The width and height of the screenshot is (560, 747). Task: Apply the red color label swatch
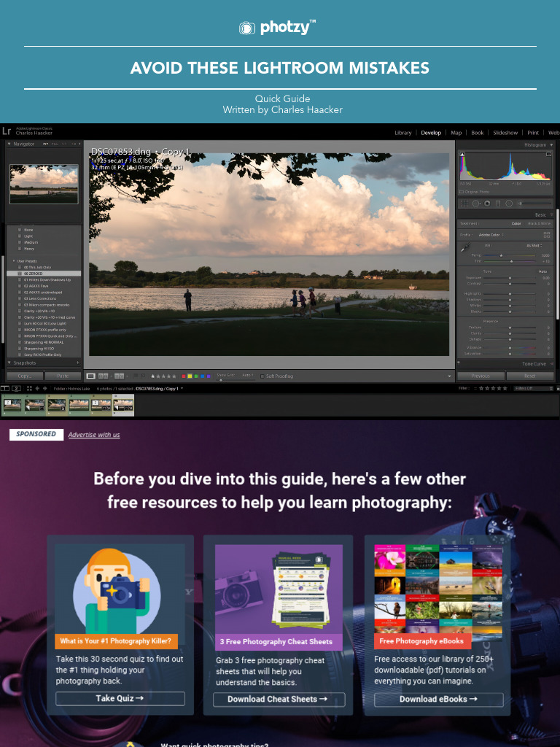coord(184,376)
